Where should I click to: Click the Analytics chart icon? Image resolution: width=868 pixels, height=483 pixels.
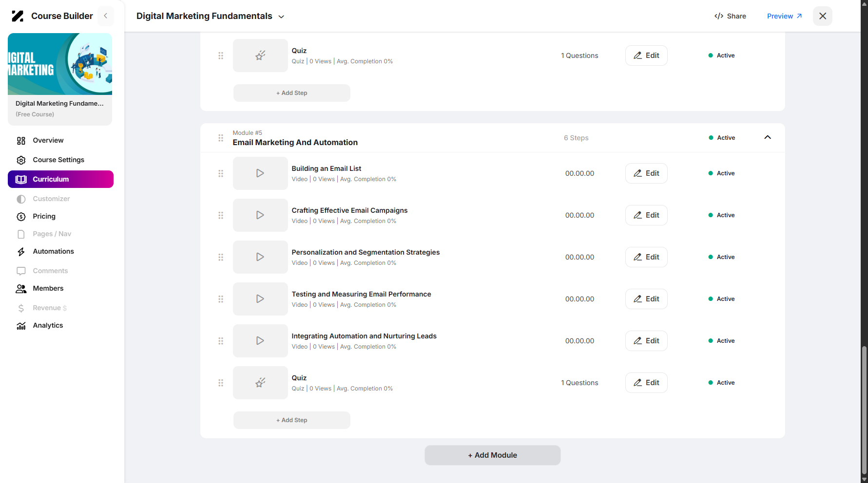[21, 326]
